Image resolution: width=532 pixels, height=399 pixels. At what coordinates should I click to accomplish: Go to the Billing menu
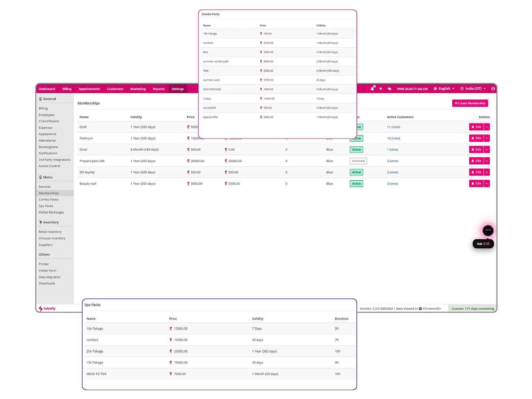tap(67, 89)
